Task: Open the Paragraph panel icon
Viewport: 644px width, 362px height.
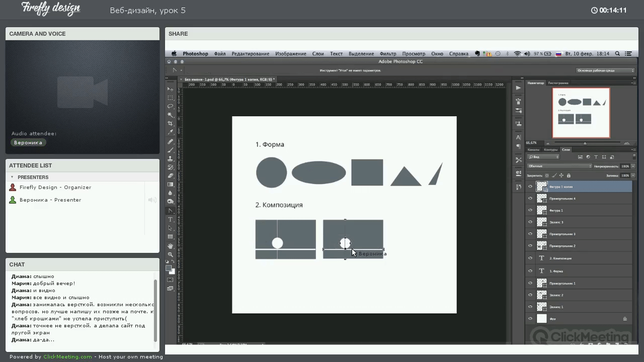Action: point(518,147)
